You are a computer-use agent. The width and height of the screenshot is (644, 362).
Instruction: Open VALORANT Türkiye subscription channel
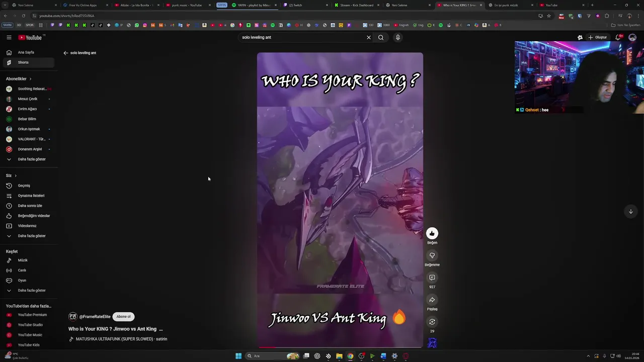tap(28, 139)
